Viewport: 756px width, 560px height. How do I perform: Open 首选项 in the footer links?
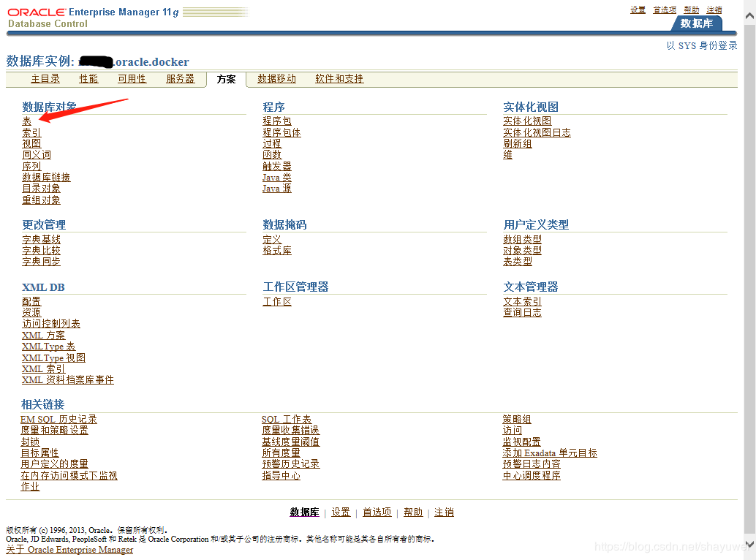pos(377,512)
